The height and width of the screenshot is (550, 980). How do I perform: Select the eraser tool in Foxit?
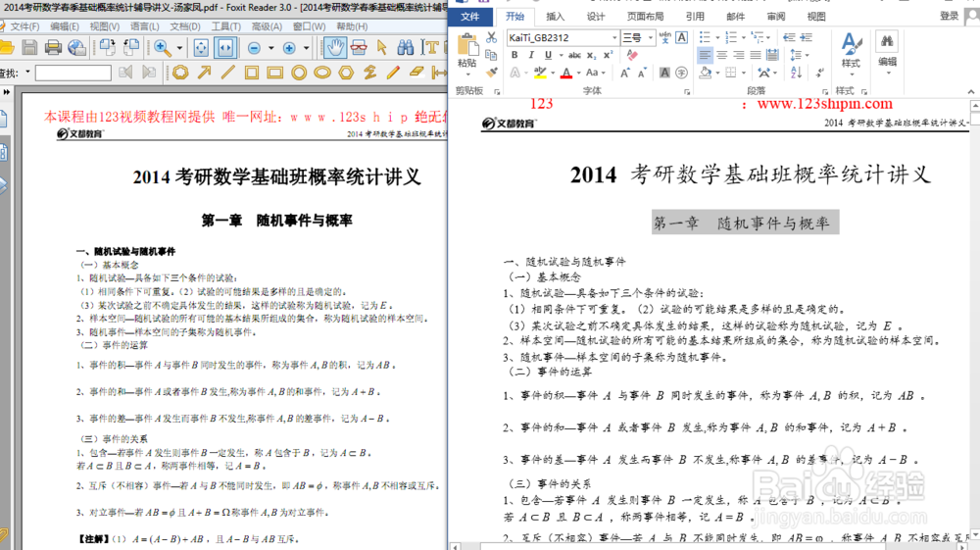(x=416, y=73)
